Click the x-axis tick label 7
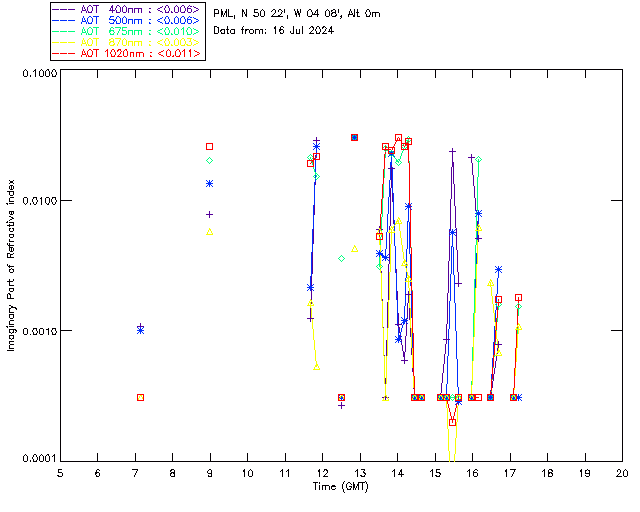The width and height of the screenshot is (640, 512). point(135,474)
